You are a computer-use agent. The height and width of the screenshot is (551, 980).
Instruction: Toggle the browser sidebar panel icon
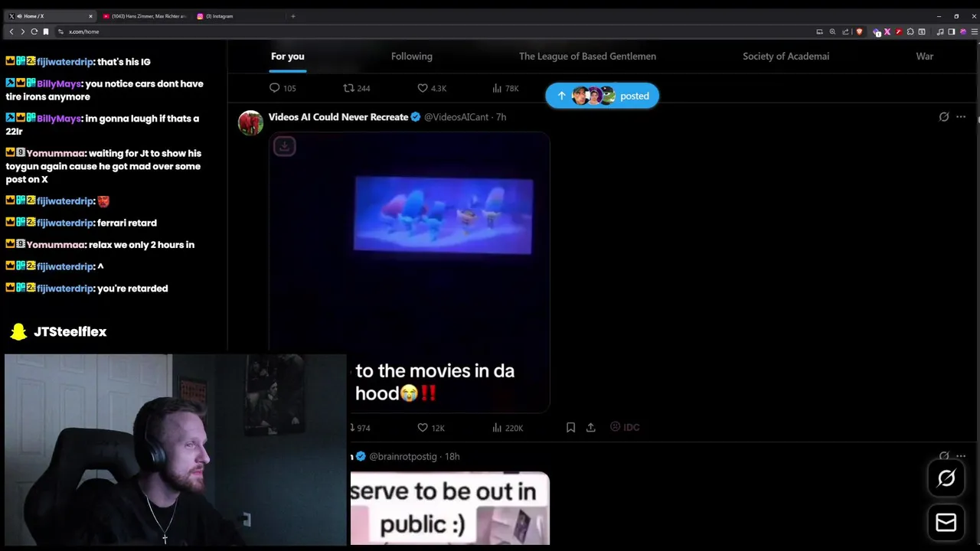[x=952, y=31]
